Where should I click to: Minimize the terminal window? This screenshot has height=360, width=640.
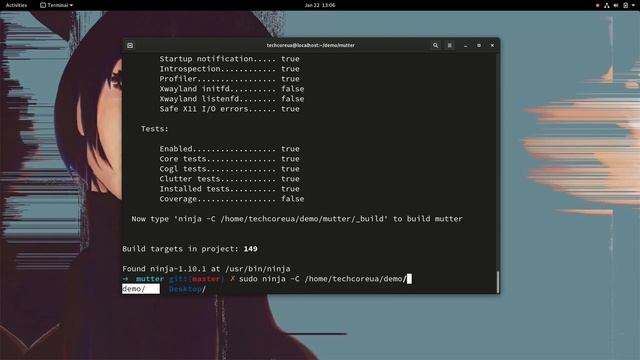(x=466, y=45)
